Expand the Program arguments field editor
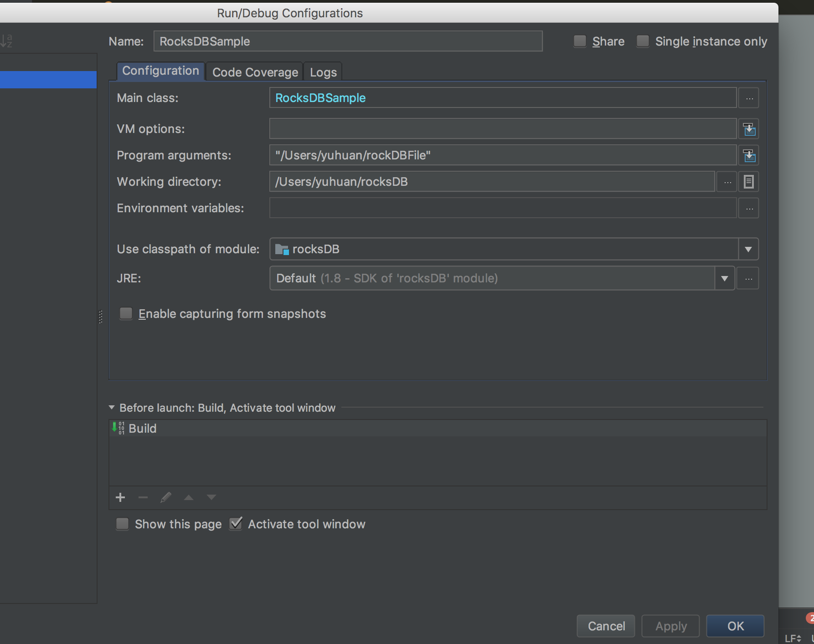Viewport: 814px width, 644px height. point(749,156)
